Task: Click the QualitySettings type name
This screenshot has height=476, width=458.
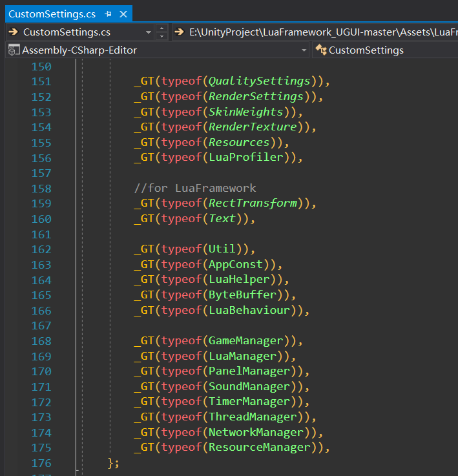Action: tap(260, 81)
